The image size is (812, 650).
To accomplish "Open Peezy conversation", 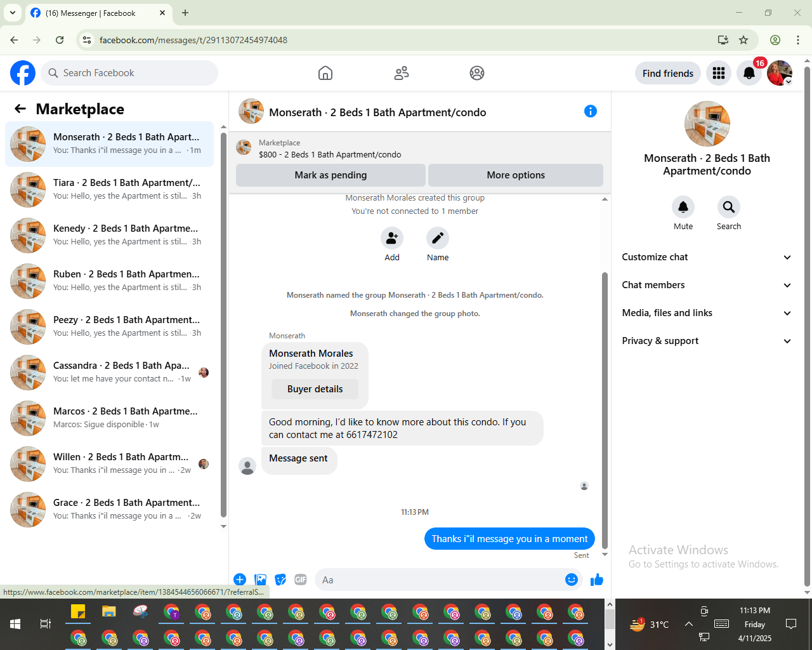I will [x=110, y=327].
